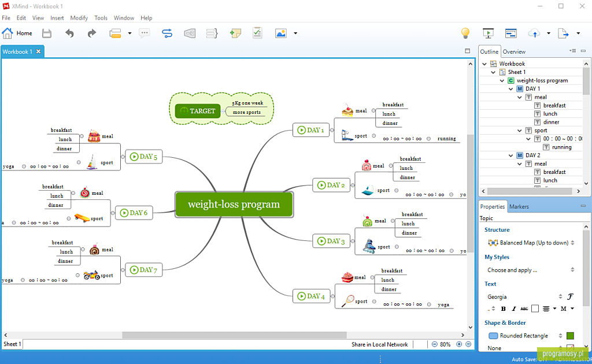Select the TARGET topic
Viewport: 592px width, 364px height.
pyautogui.click(x=198, y=111)
